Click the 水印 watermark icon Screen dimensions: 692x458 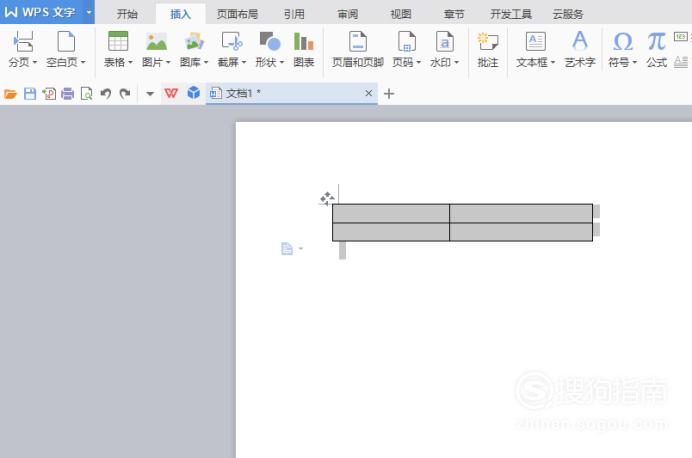click(x=444, y=41)
